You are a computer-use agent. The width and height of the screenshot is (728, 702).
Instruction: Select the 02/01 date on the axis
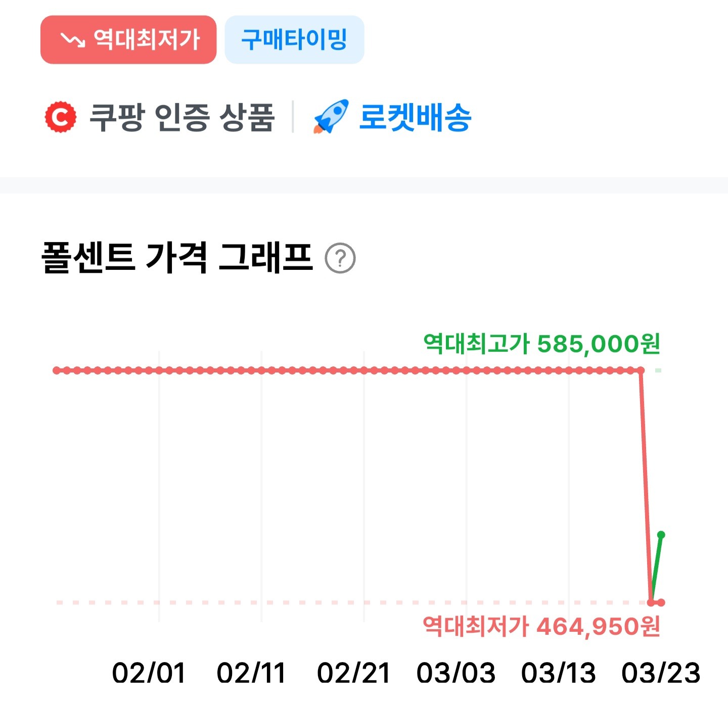click(x=149, y=673)
